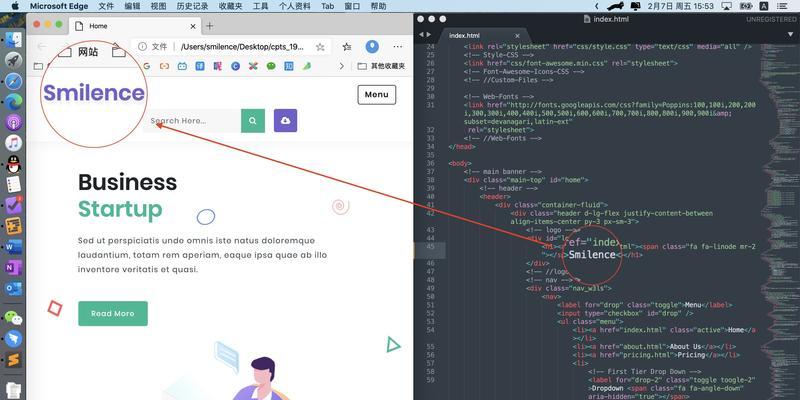Image resolution: width=800 pixels, height=400 pixels.
Task: Open Launchpad rocket icon in Dock
Action: coord(13,61)
